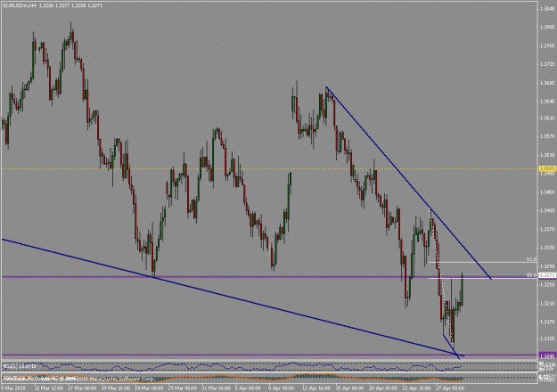
Task: Click the 24 Mar 08:00 time axis label
Action: point(149,388)
